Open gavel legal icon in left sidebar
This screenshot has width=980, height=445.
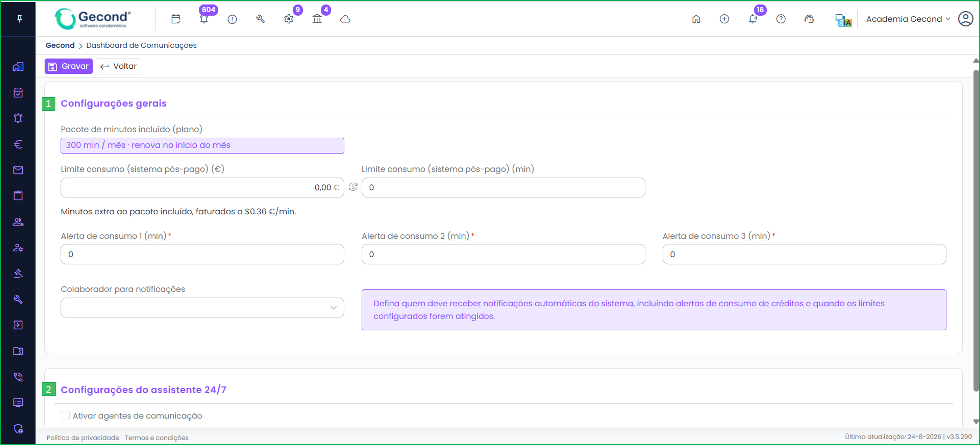pos(18,273)
